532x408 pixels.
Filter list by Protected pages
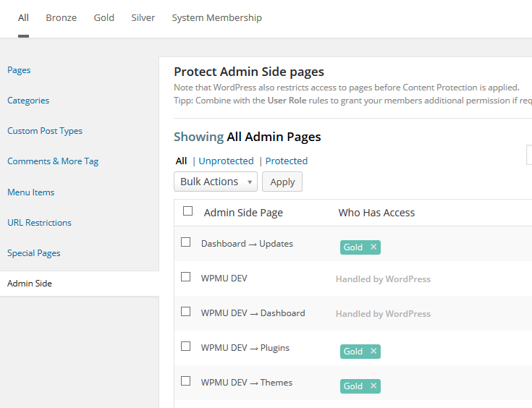287,161
